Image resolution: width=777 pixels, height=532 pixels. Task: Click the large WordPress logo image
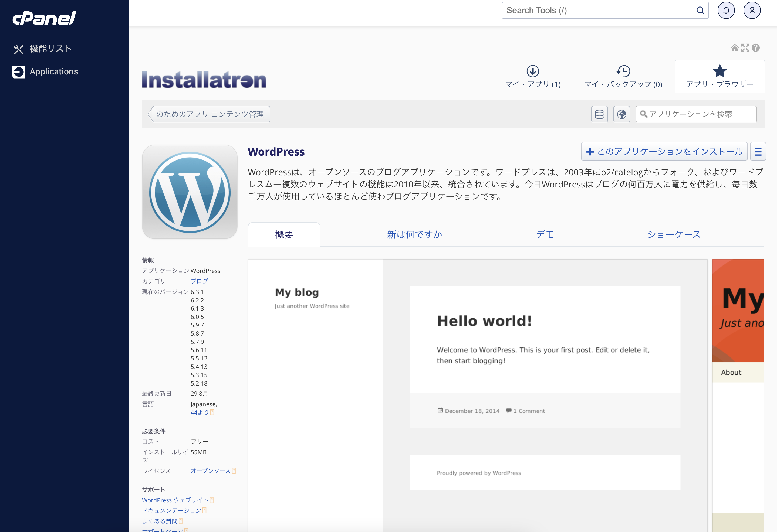tap(190, 192)
